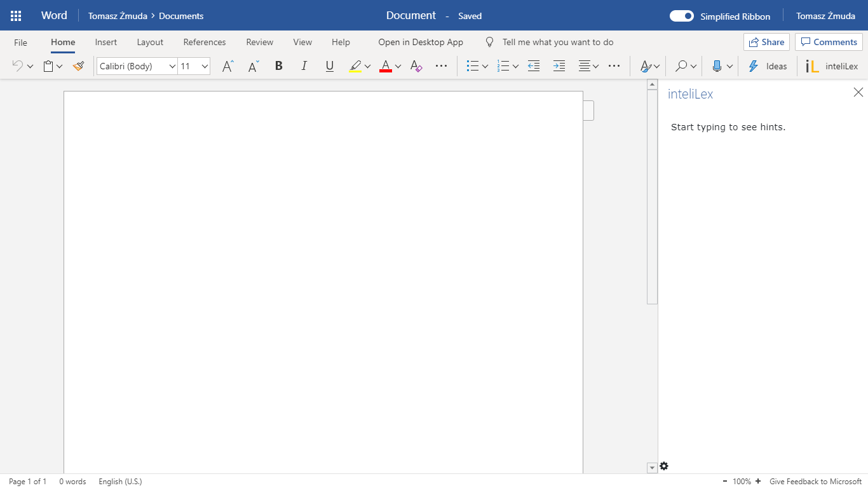
Task: Close the inteliLex side panel
Action: click(x=858, y=92)
